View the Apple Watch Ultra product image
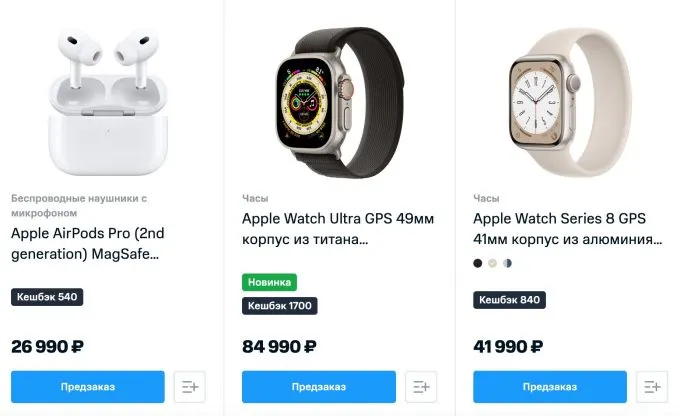The width and height of the screenshot is (680, 416). [340, 103]
